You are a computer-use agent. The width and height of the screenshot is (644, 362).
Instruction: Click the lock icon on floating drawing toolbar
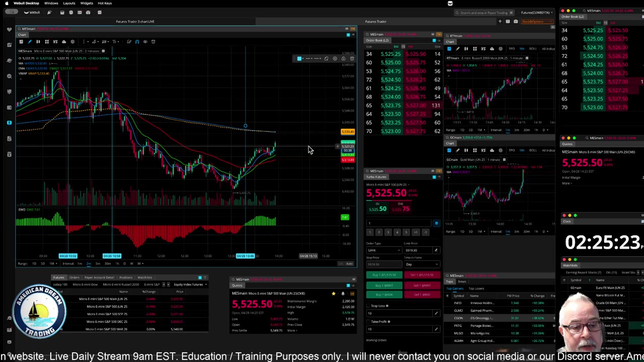(x=343, y=59)
